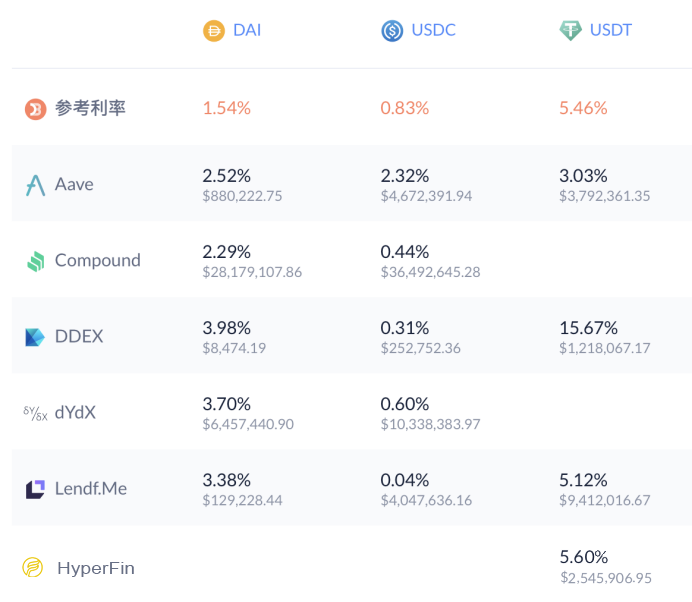
Task: Click DDEX USDT rate 15.67%
Action: click(x=588, y=328)
